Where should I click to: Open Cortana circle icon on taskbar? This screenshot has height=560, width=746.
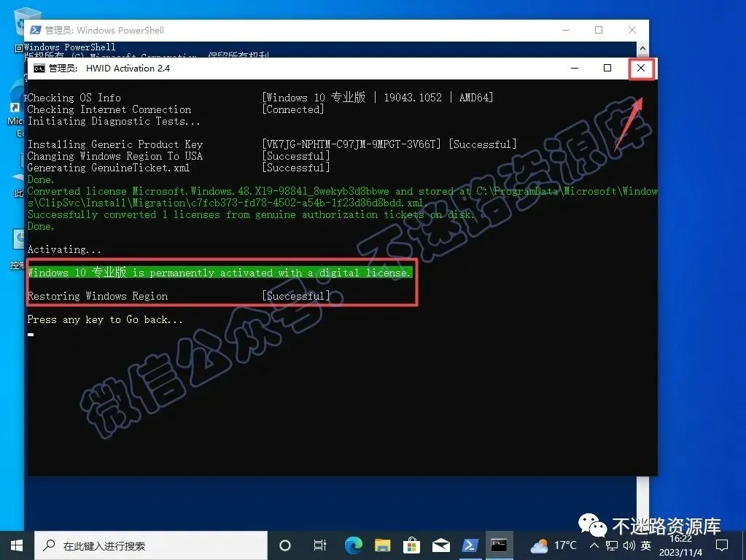(285, 545)
